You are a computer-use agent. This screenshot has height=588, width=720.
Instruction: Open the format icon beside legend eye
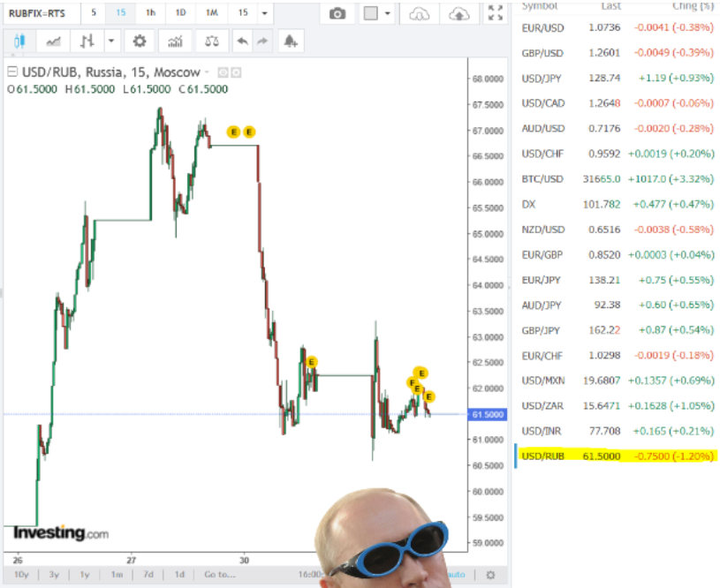236,72
